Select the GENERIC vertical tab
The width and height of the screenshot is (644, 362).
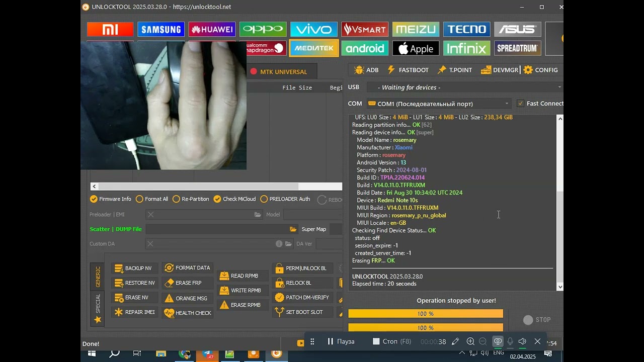[98, 277]
